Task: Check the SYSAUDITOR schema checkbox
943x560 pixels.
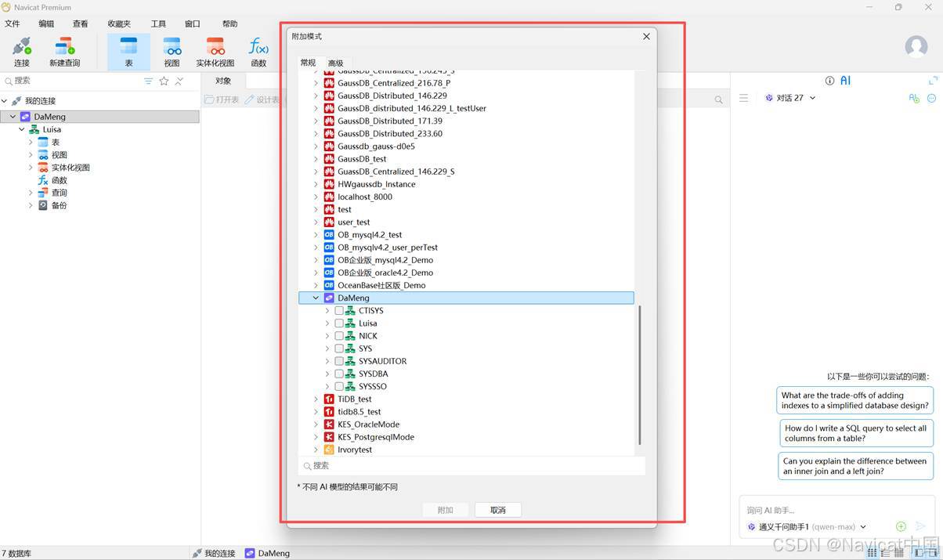Action: [339, 361]
